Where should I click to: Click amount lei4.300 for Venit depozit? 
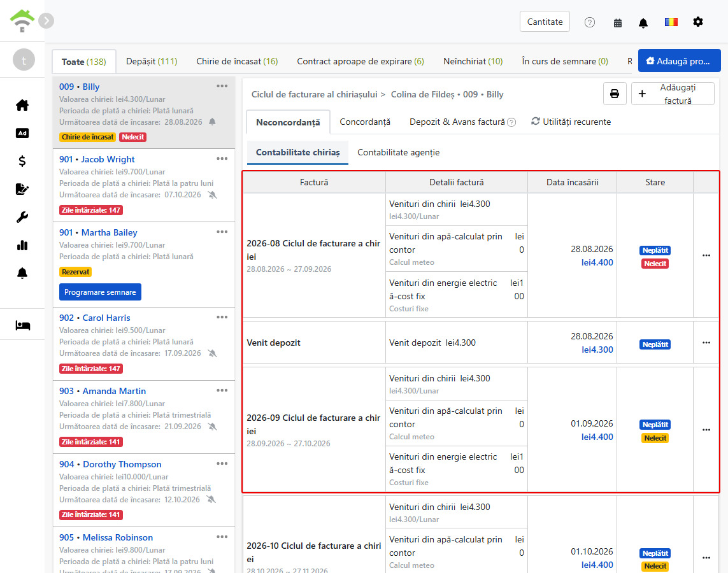(x=597, y=350)
